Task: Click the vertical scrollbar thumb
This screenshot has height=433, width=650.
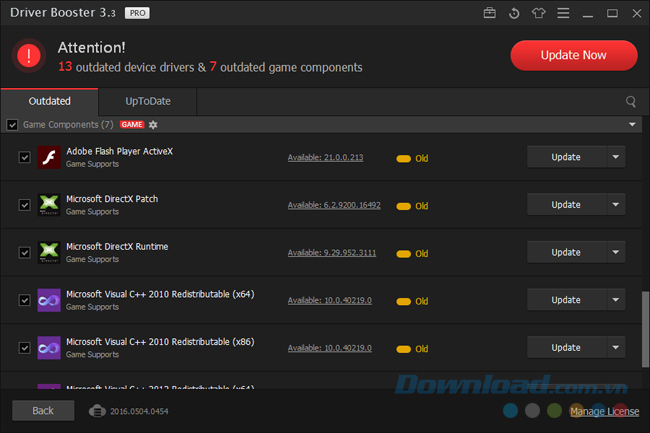Action: click(x=645, y=329)
